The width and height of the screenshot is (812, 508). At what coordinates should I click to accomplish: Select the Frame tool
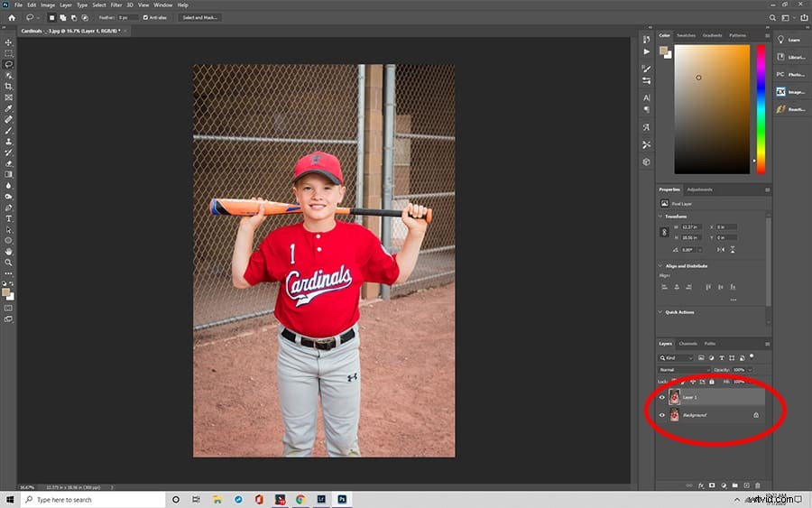click(x=8, y=97)
